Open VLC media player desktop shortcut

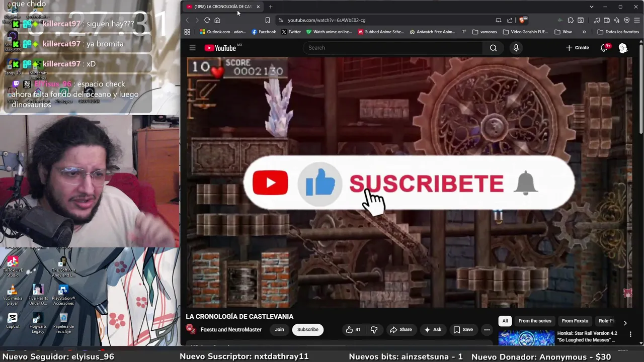click(13, 296)
